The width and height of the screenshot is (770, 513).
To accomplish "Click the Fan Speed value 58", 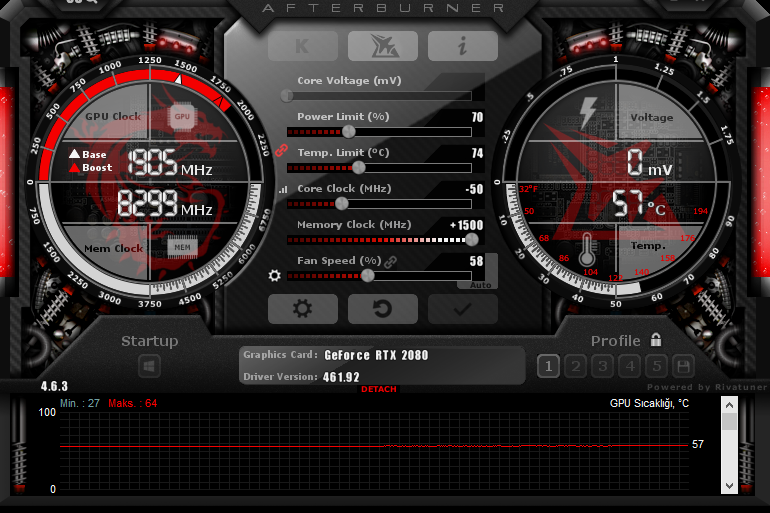I will (x=476, y=261).
